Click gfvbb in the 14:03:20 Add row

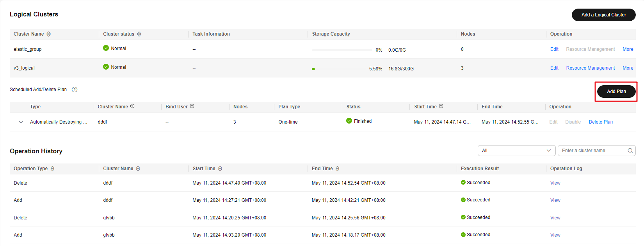click(x=109, y=235)
